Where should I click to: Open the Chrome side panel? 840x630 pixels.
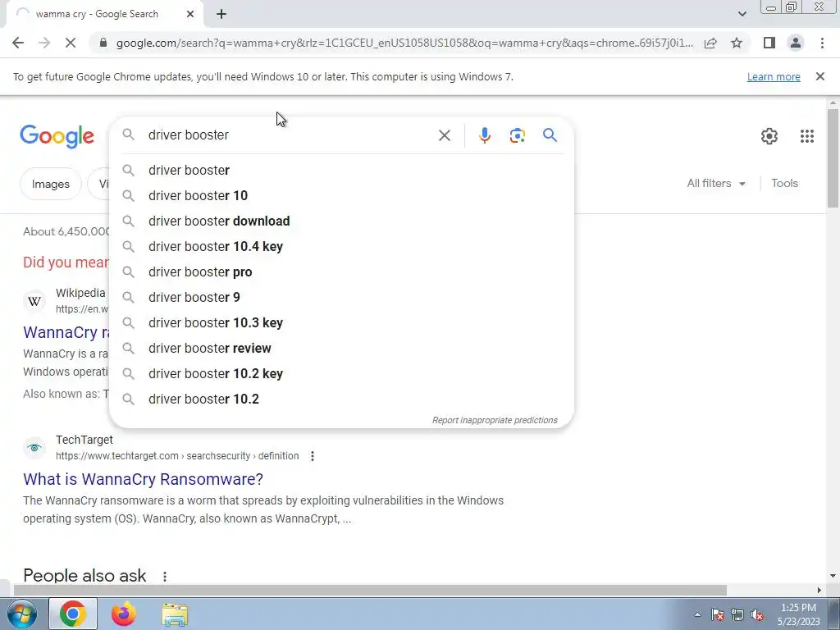(x=769, y=43)
